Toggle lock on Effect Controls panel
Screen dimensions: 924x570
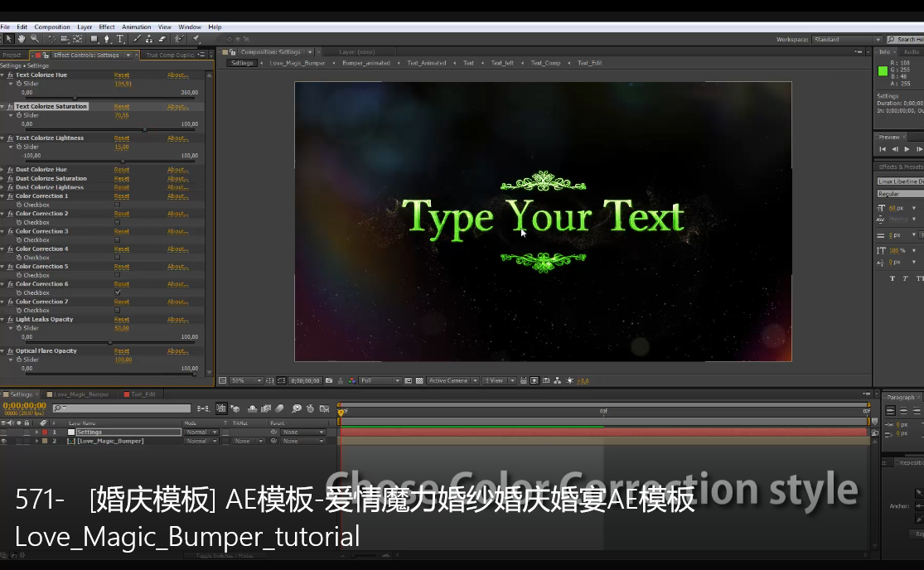pyautogui.click(x=46, y=55)
